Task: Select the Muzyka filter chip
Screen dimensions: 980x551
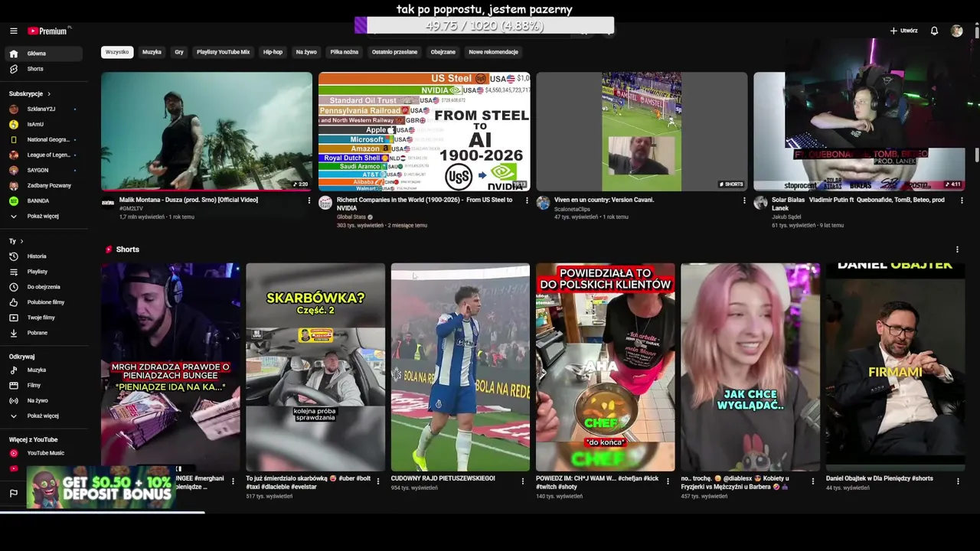Action: point(152,52)
